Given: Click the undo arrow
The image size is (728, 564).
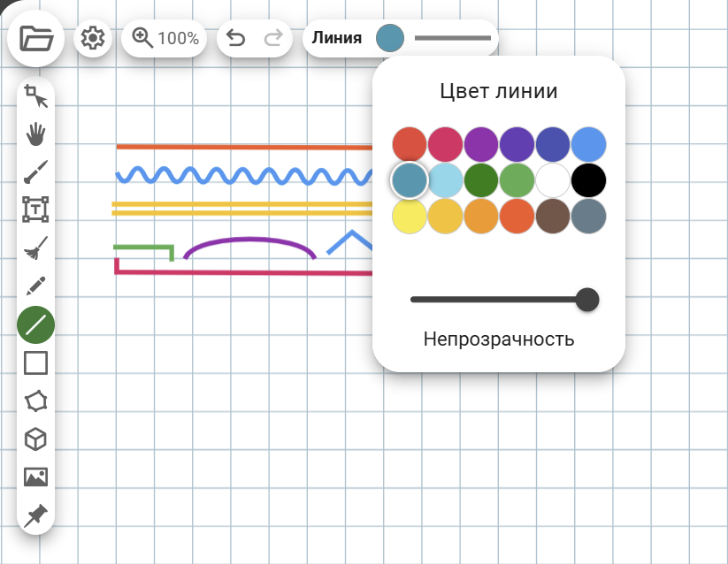Looking at the screenshot, I should [235, 38].
